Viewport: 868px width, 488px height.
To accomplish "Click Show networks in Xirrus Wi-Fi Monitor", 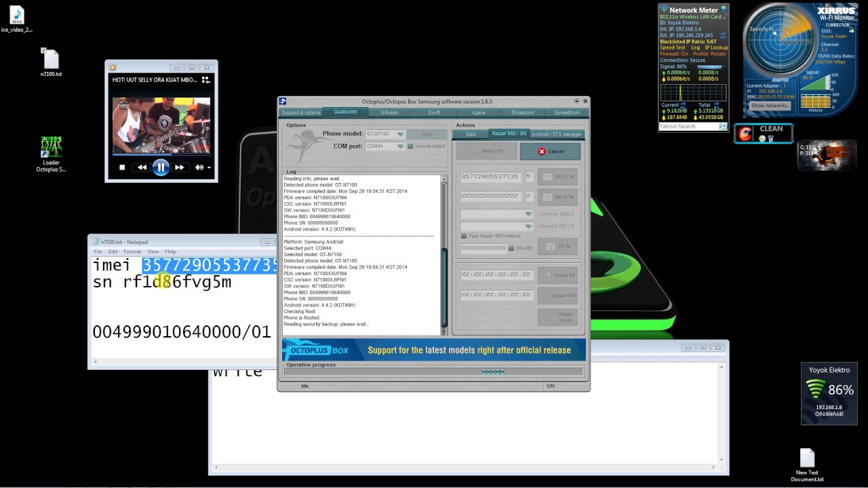I will coord(770,106).
